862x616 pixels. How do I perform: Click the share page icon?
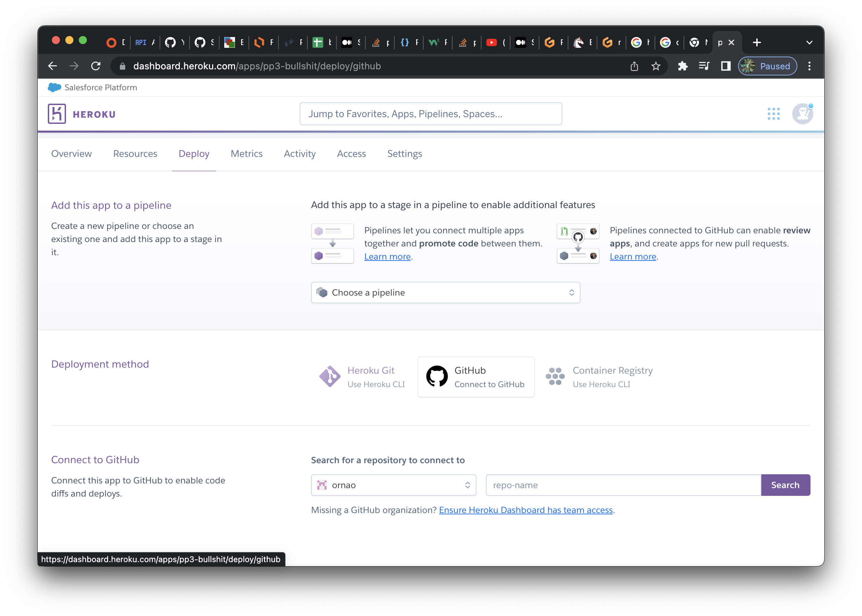coord(634,66)
